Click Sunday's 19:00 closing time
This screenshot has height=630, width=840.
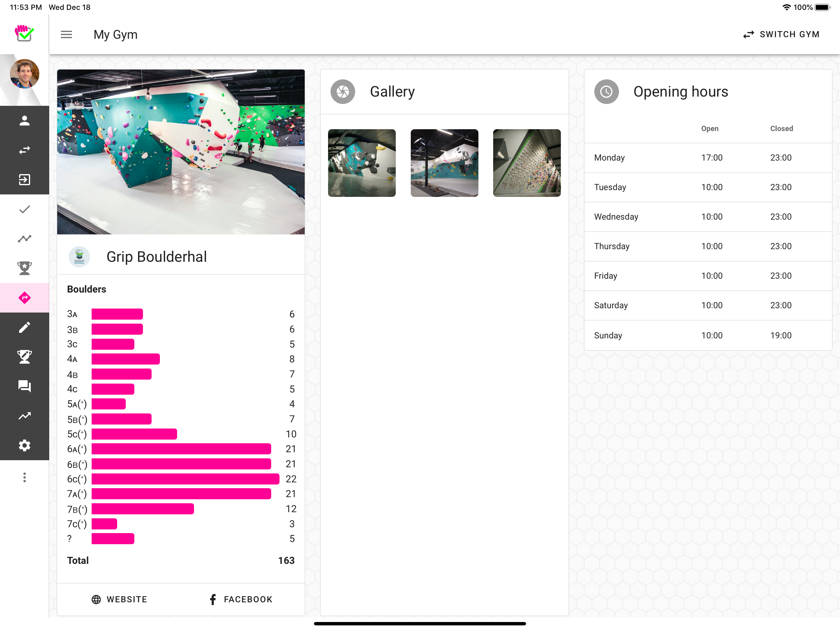click(x=781, y=336)
